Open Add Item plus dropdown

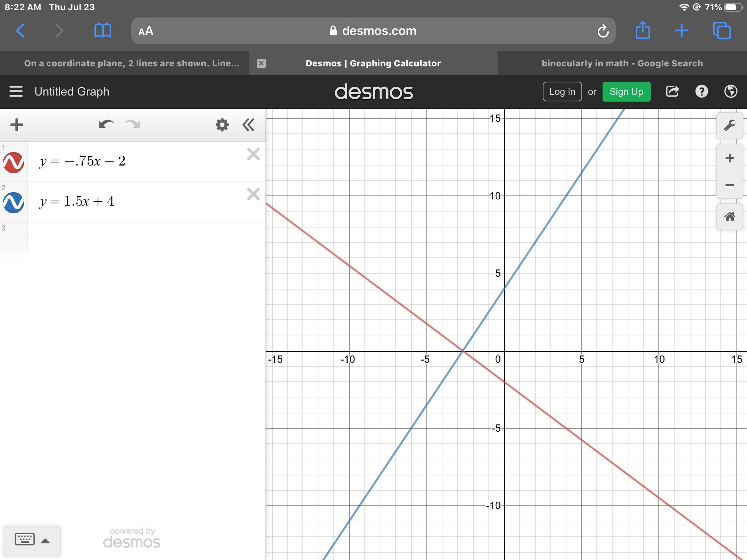(x=17, y=125)
